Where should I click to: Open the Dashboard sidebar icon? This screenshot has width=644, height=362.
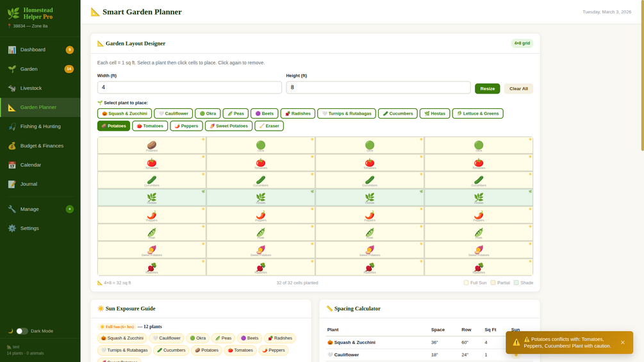pyautogui.click(x=12, y=50)
